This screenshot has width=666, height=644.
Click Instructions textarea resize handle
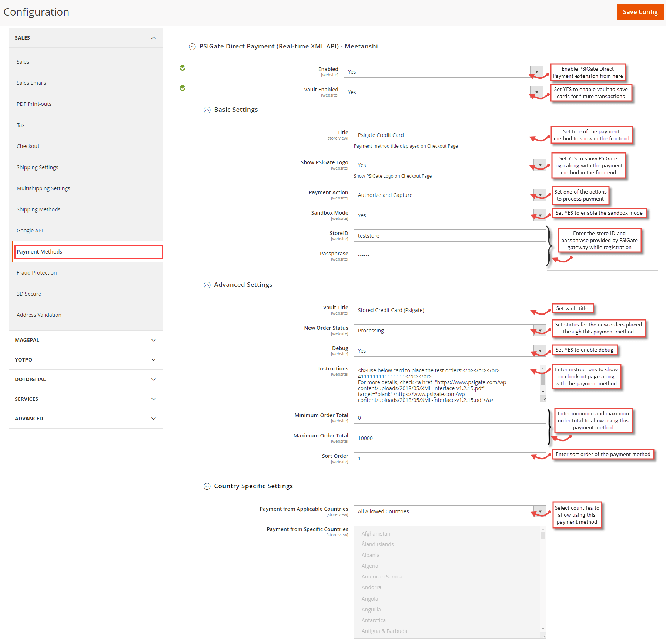(543, 399)
